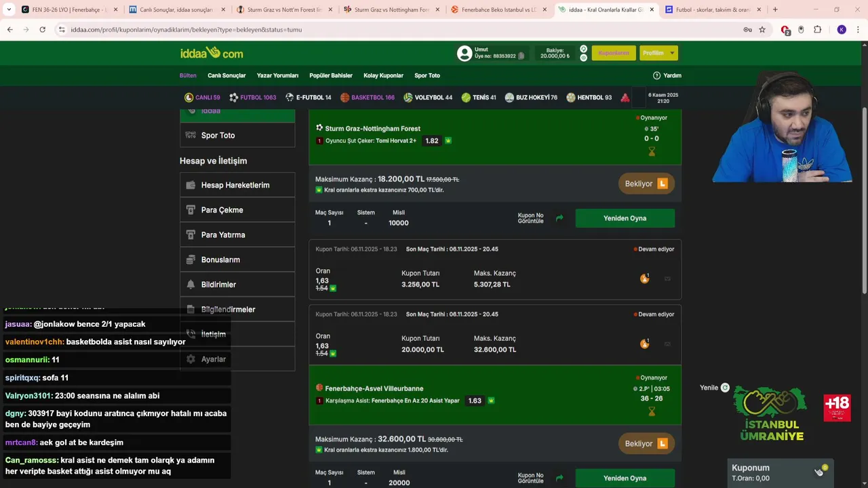Click the red billiards sport icon
This screenshot has height=488, width=868.
click(625, 98)
